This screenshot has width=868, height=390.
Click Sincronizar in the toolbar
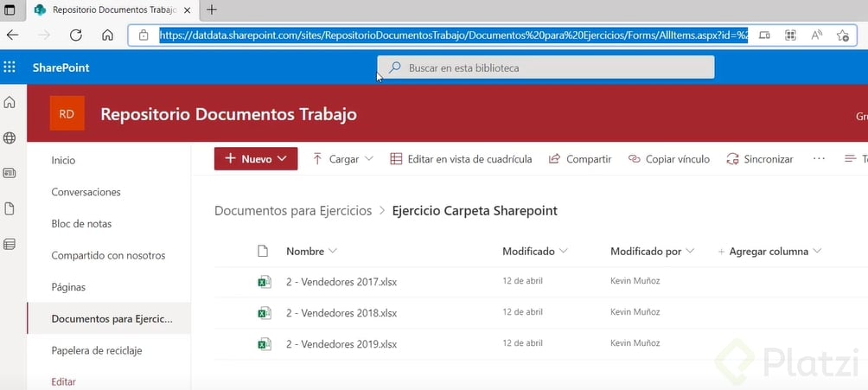[759, 159]
